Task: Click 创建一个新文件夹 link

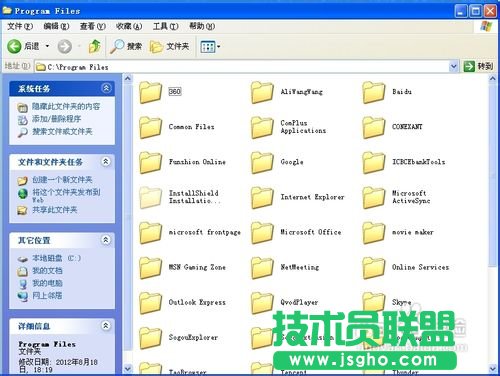Action: [62, 180]
